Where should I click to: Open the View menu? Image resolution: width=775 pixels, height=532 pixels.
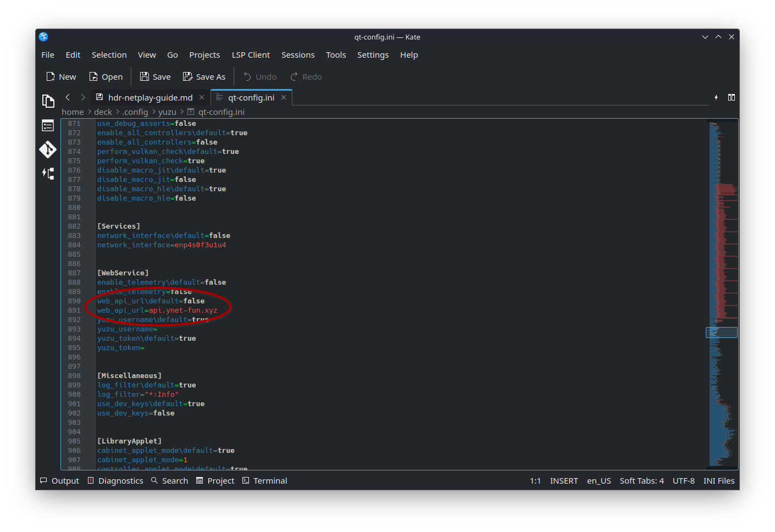[147, 55]
